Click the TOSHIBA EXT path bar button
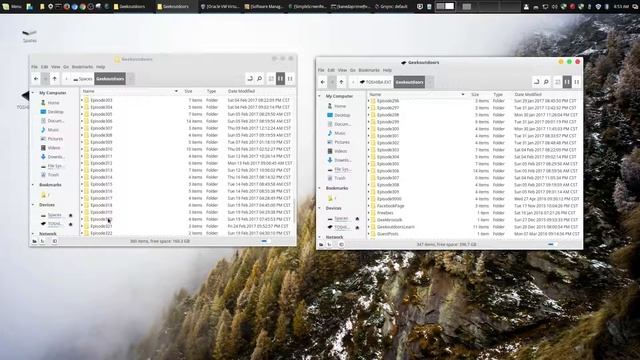Viewport: 640px width, 360px height. pos(376,82)
